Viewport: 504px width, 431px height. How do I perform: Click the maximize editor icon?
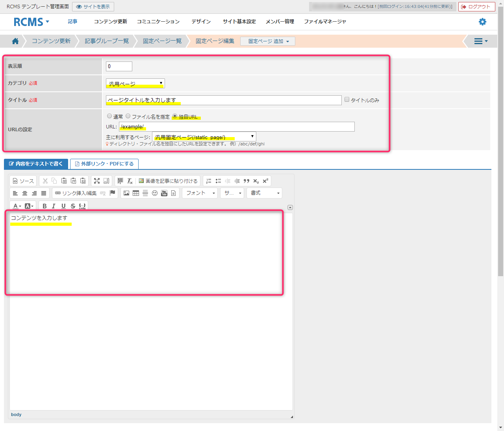point(97,181)
